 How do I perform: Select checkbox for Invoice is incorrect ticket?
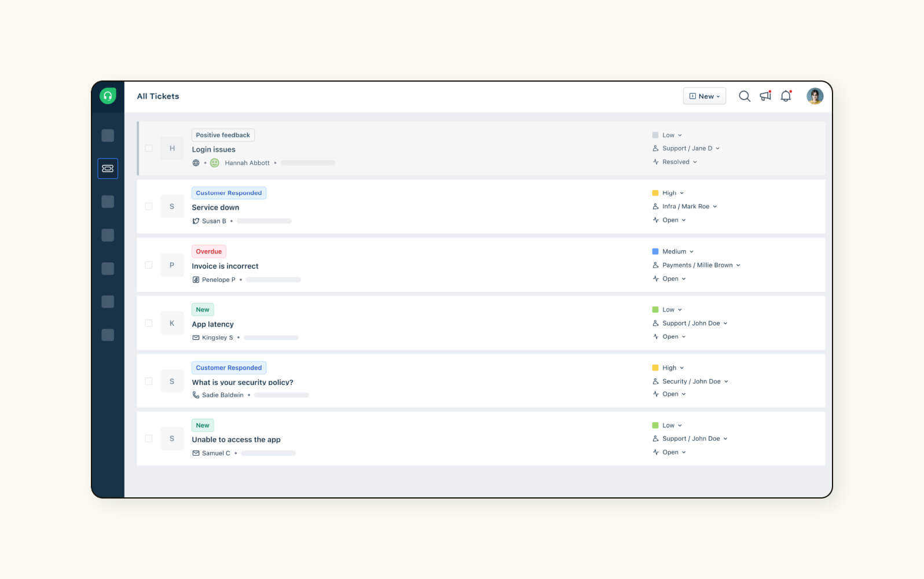[x=149, y=265]
